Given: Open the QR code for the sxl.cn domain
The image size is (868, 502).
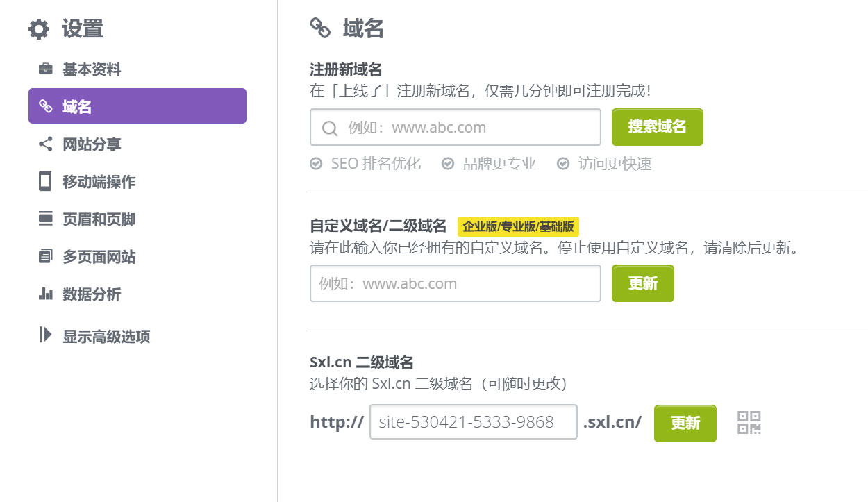Looking at the screenshot, I should click(749, 423).
